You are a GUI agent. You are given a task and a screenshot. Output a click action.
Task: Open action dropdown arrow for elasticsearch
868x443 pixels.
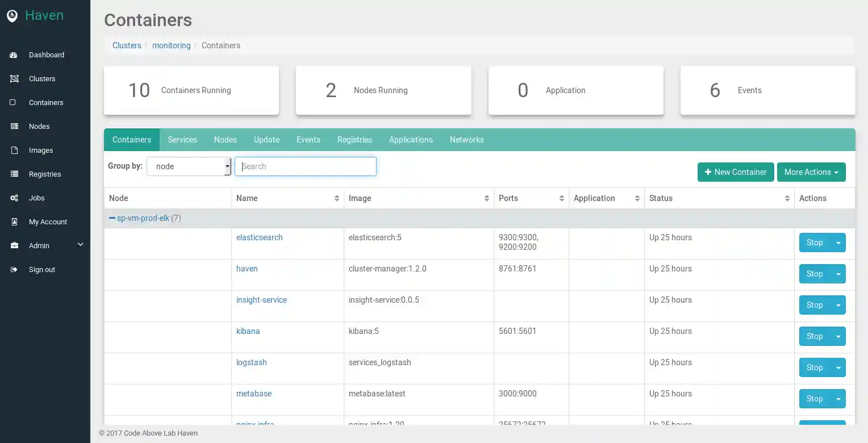(838, 243)
